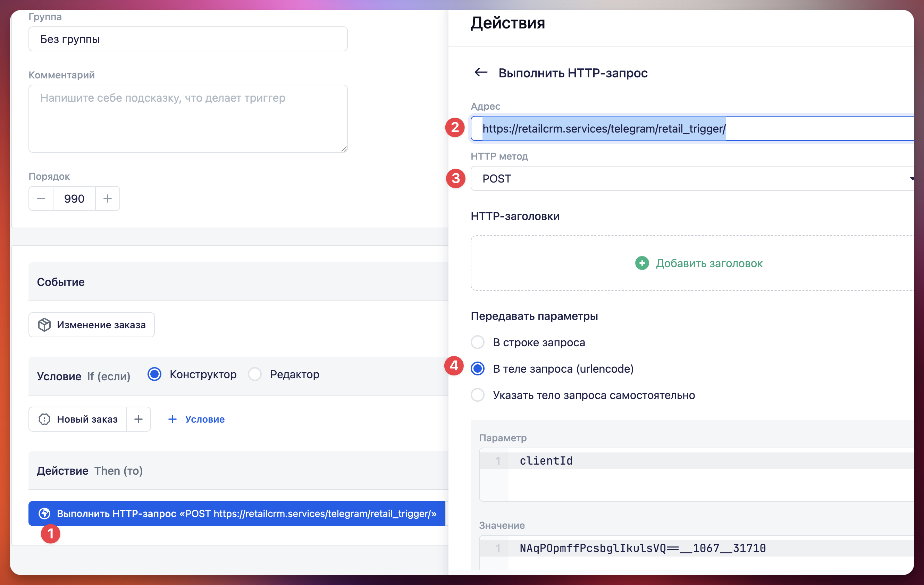Screen dimensions: 924x585
Task: Click the Условие add link
Action: pos(204,419)
